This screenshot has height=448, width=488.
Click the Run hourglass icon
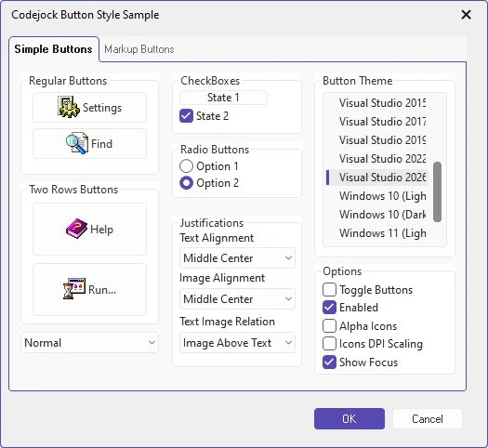click(x=74, y=289)
